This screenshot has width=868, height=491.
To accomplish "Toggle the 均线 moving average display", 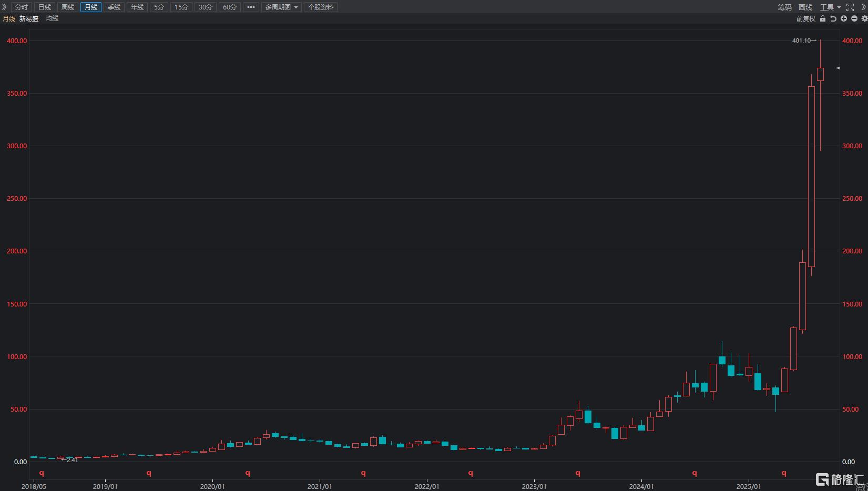I will pyautogui.click(x=52, y=18).
